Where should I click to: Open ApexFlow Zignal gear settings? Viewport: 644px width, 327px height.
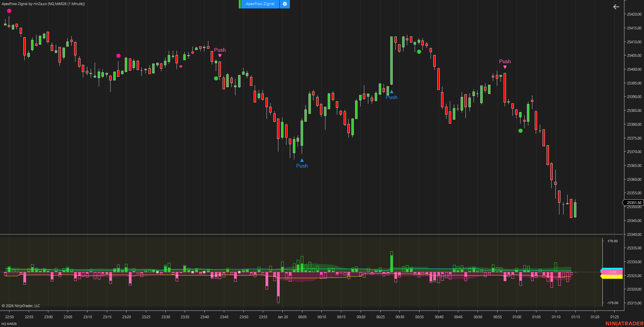[284, 4]
